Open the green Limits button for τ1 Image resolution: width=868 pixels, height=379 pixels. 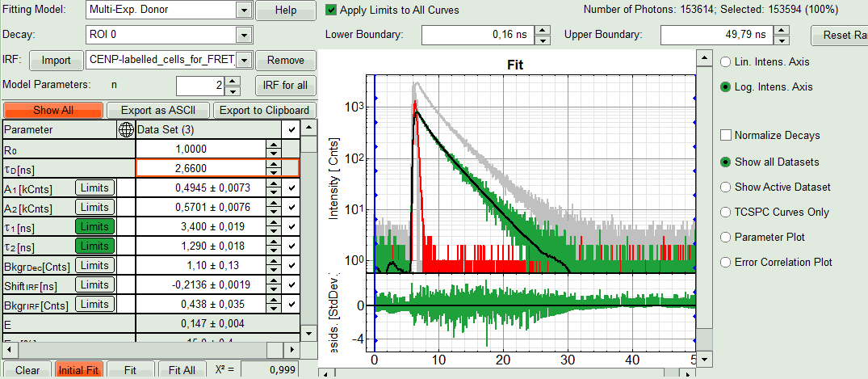94,228
